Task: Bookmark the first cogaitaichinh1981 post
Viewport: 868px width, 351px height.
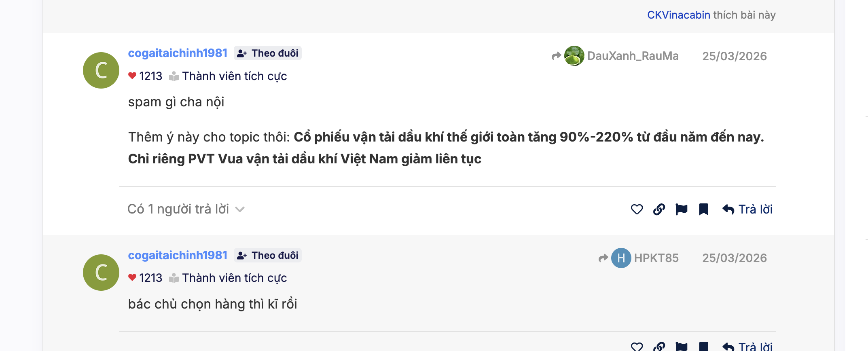Action: (704, 209)
